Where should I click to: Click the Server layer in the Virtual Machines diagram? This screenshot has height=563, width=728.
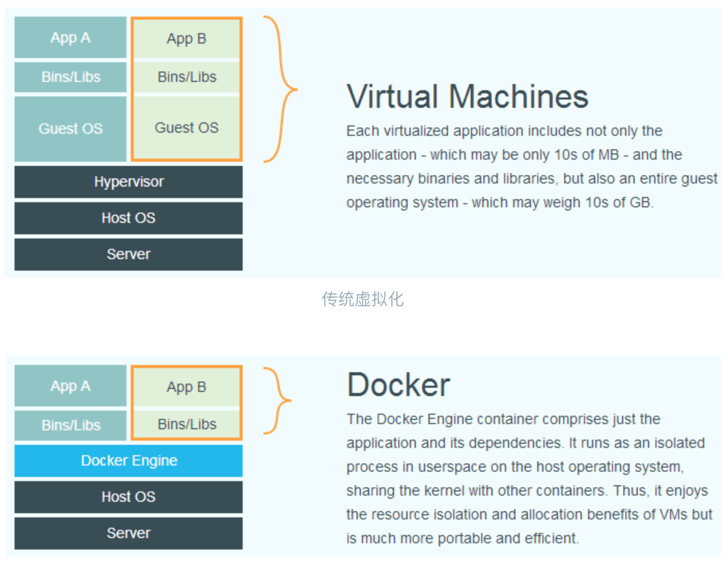(129, 255)
